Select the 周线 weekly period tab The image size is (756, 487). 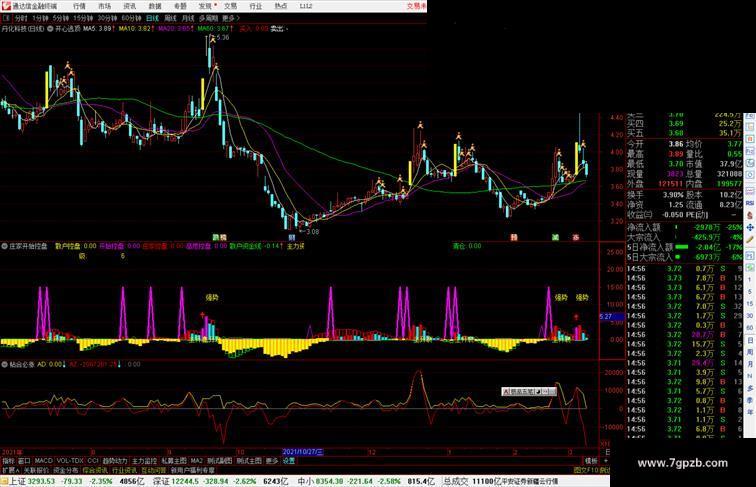[170, 18]
